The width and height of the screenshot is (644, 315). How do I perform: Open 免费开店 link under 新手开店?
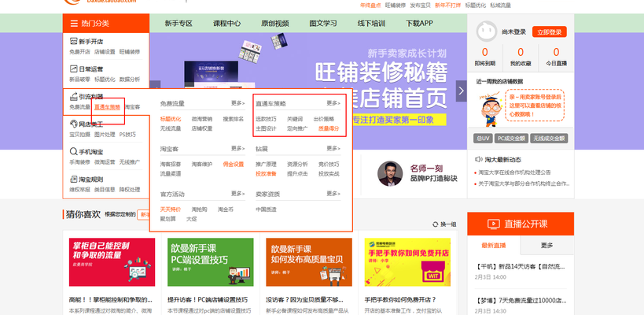tap(79, 52)
